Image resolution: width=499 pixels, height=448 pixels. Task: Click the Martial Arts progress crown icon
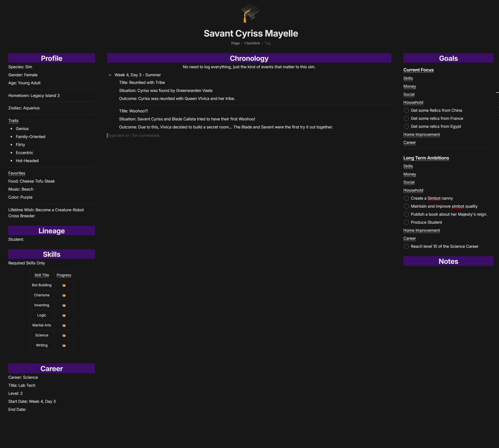(x=64, y=325)
